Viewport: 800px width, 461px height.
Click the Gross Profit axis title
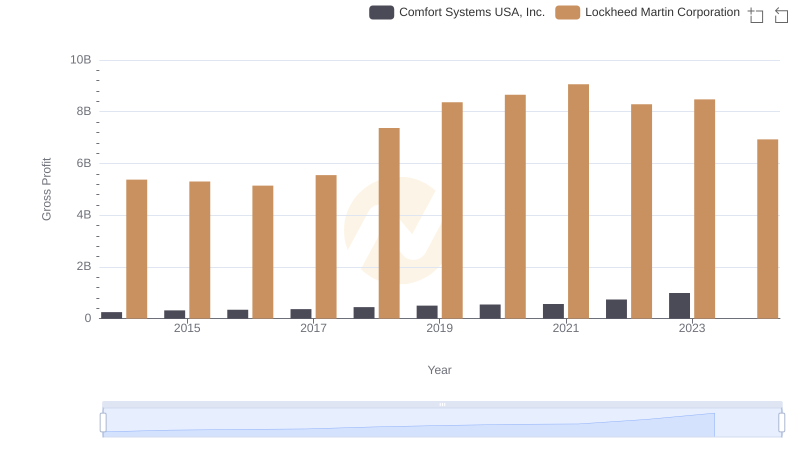click(46, 189)
